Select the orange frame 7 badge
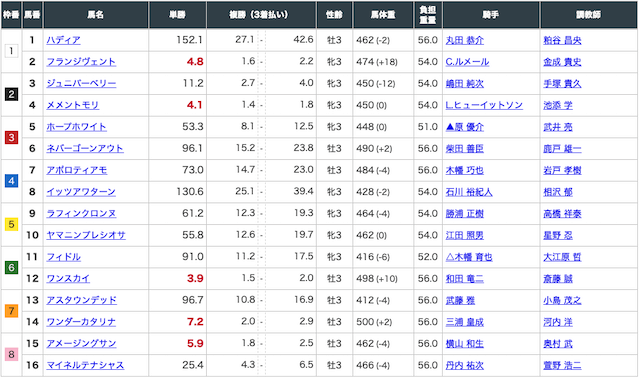Image resolution: width=640 pixels, height=378 pixels. pos(11,311)
